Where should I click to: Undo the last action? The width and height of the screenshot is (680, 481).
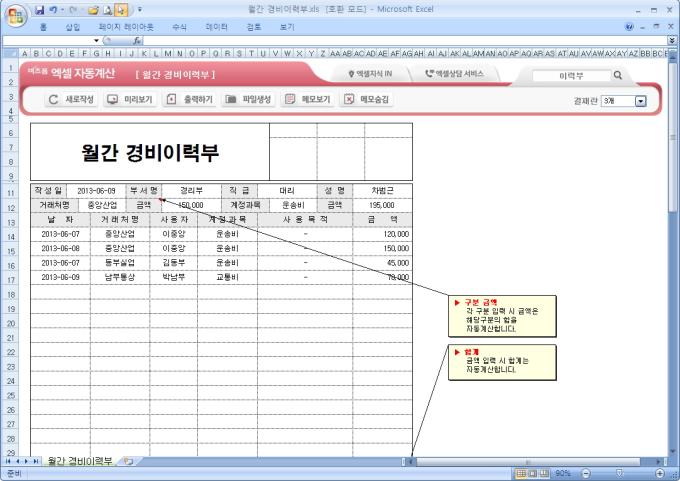pyautogui.click(x=53, y=10)
